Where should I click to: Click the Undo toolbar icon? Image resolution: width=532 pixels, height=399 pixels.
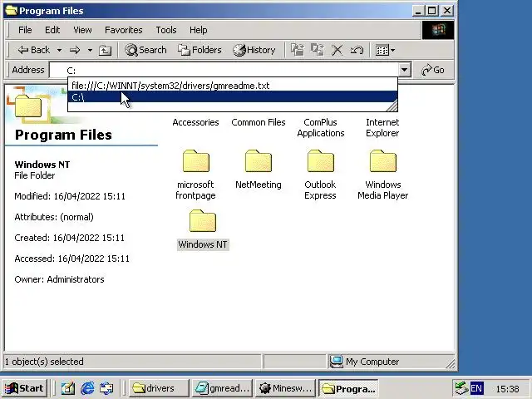(x=357, y=50)
